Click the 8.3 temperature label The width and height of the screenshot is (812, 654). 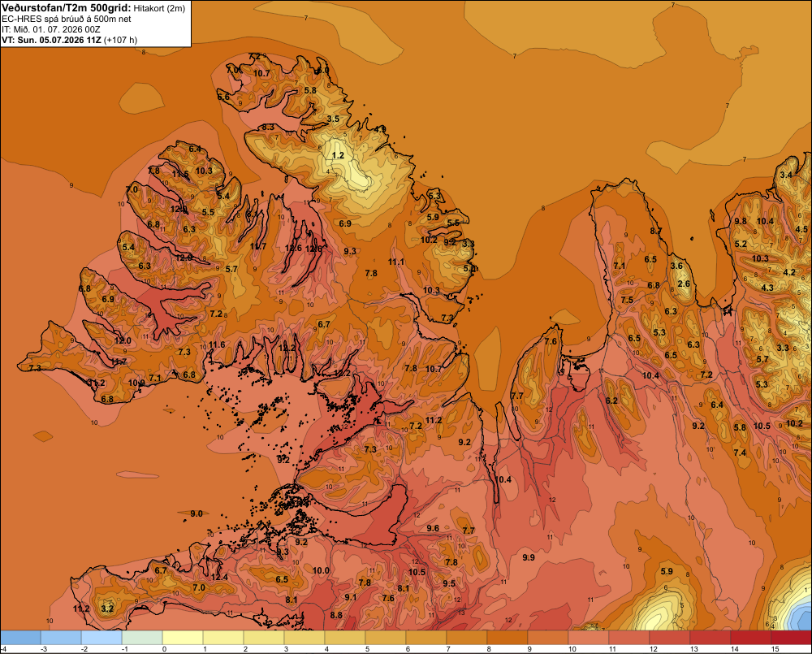pyautogui.click(x=268, y=127)
